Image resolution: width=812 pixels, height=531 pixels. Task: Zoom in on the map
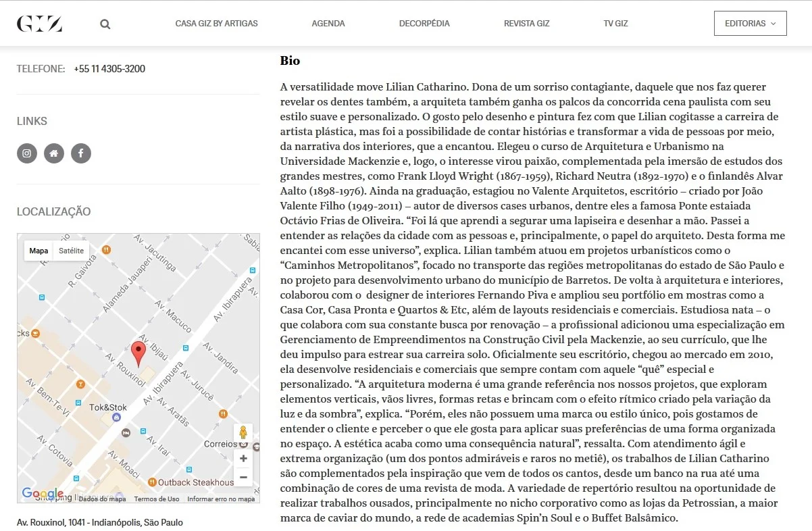pos(243,458)
